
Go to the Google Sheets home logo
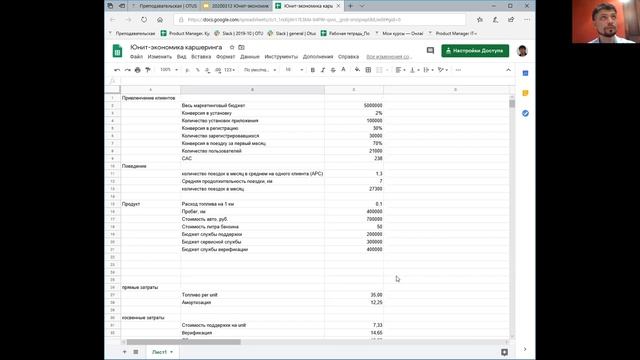pyautogui.click(x=117, y=51)
